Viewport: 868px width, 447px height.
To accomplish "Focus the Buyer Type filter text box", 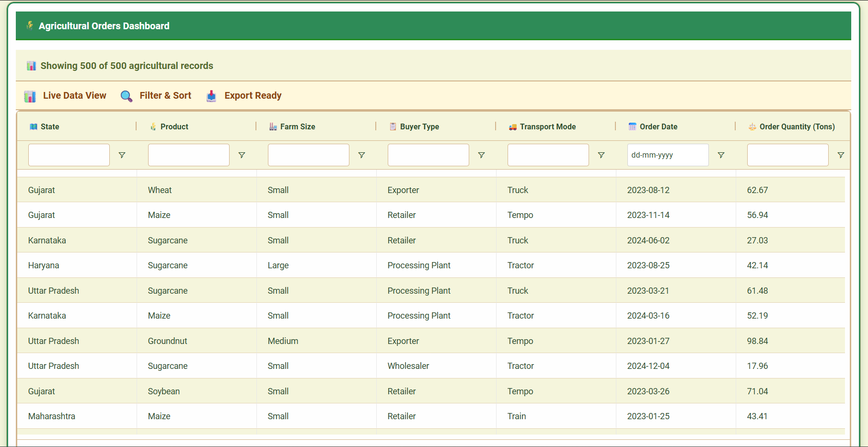I will (x=428, y=155).
